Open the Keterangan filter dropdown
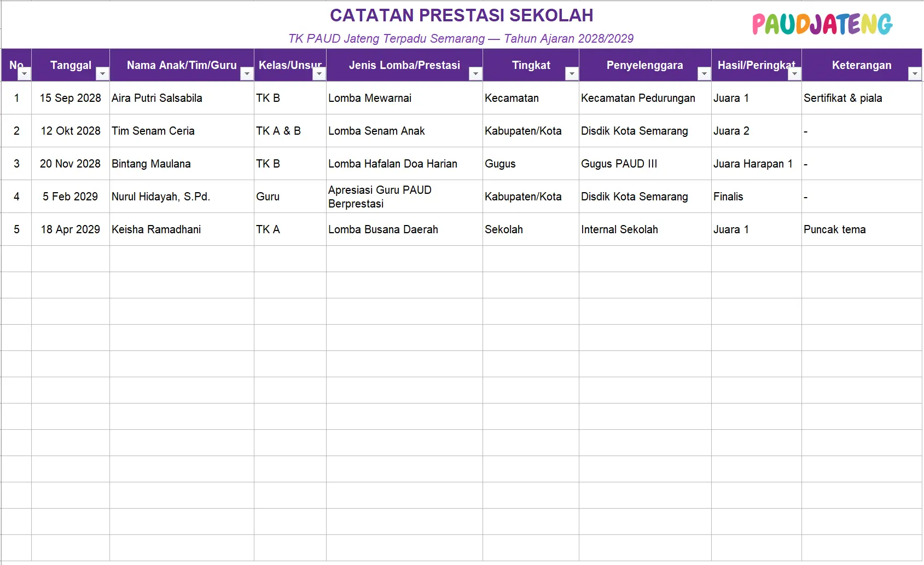This screenshot has width=924, height=565. [x=915, y=74]
